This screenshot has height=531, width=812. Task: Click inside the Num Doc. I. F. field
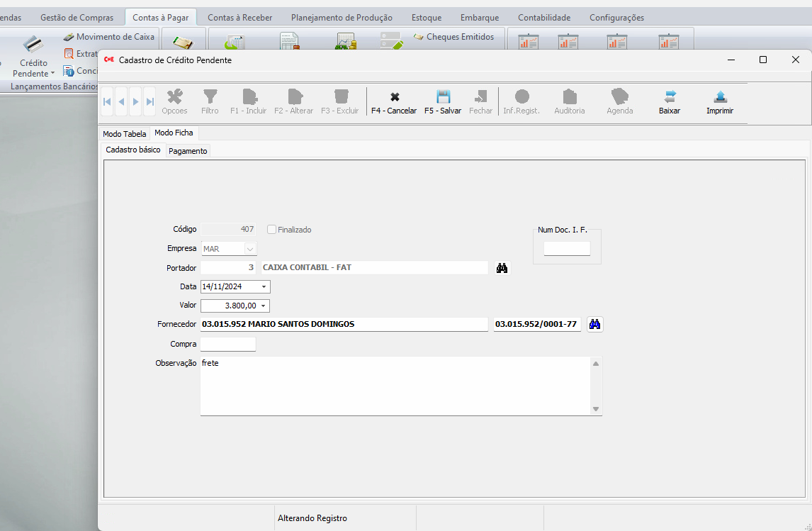pos(566,249)
